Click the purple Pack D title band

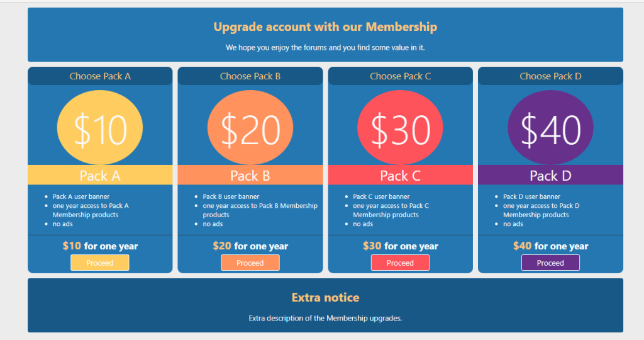[x=550, y=175]
